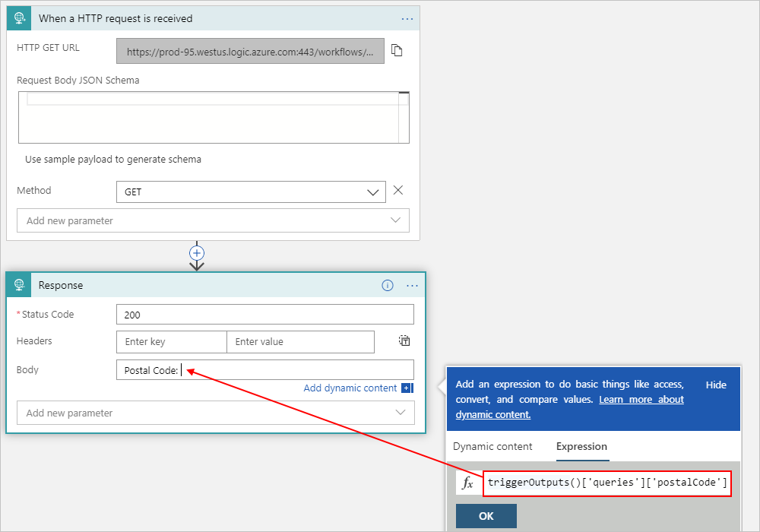Copy the HTTP GET URL
The height and width of the screenshot is (532, 760).
click(x=396, y=51)
